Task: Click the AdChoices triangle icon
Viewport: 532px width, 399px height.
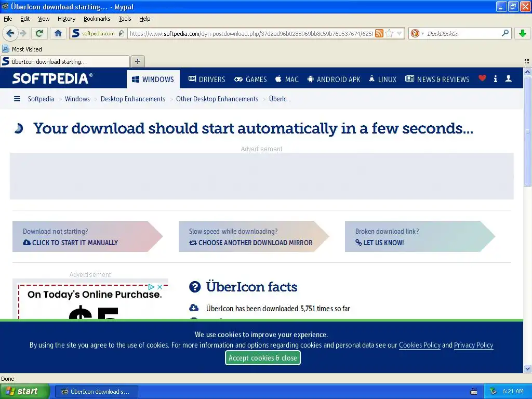Action: (151, 287)
